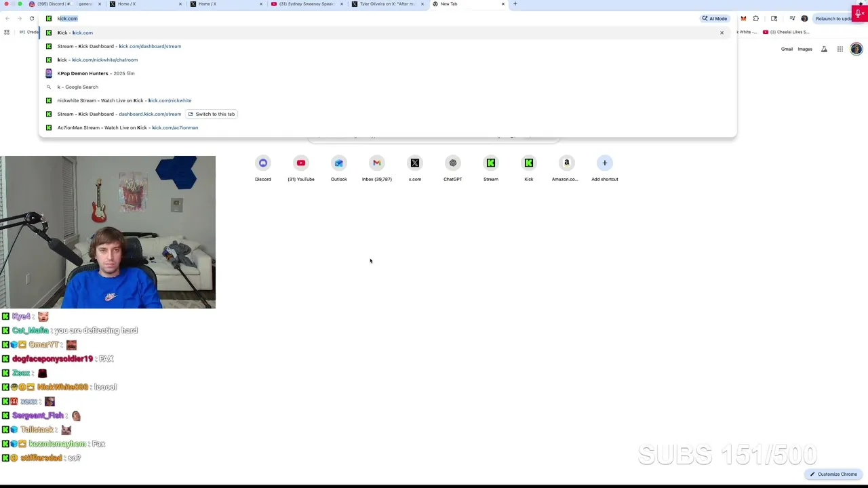Open the ChatGPT shortcut tile

pos(453,169)
